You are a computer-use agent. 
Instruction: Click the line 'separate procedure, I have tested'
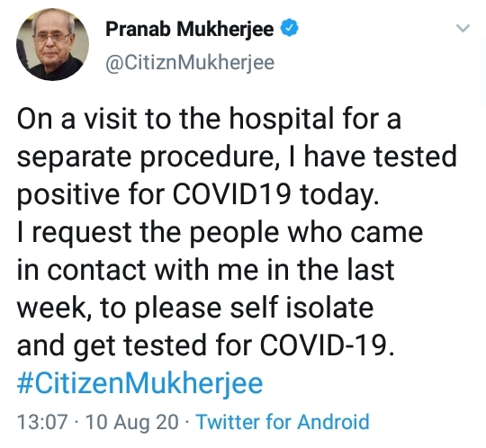(x=237, y=157)
